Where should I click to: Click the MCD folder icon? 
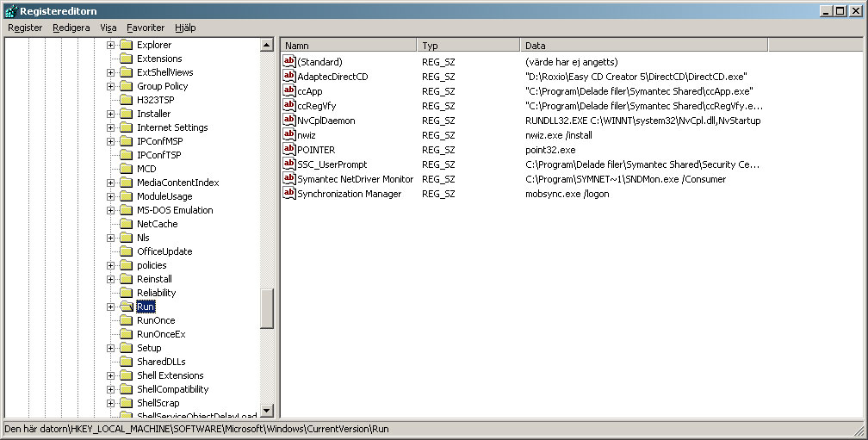pyautogui.click(x=127, y=169)
